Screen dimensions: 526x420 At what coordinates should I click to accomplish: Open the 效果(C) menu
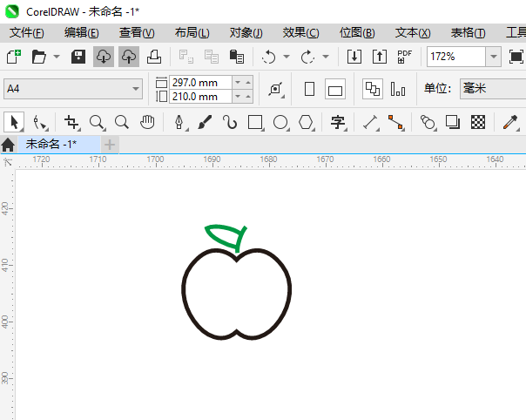(x=301, y=33)
